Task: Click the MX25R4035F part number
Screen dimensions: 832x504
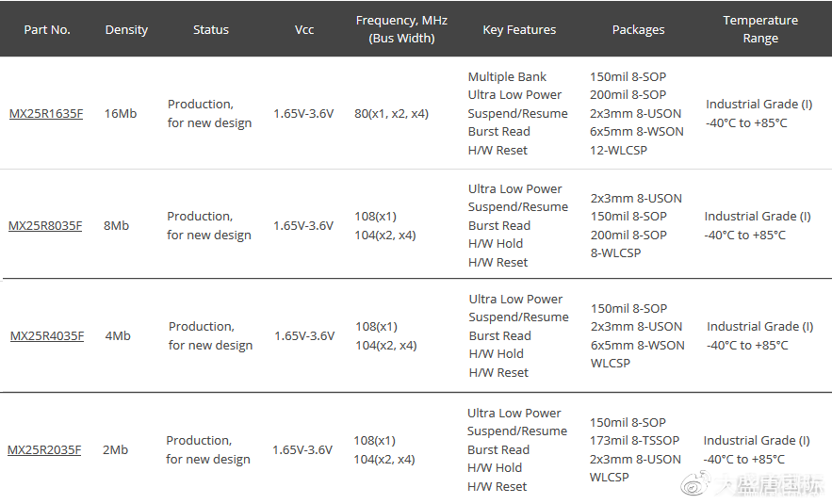Action: [47, 336]
